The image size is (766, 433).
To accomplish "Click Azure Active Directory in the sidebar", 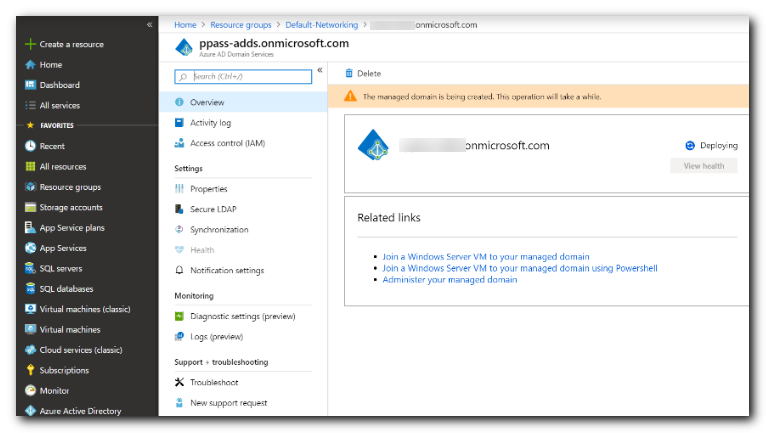I will 80,411.
